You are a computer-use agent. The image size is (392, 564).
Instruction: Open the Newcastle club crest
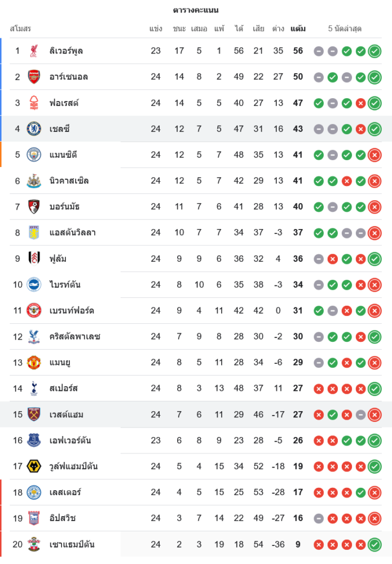(34, 180)
